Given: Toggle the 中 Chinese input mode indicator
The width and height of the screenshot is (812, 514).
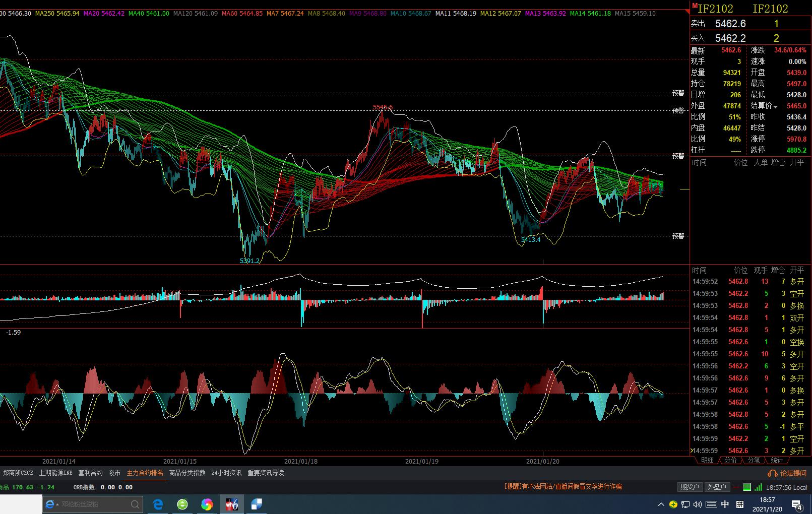Looking at the screenshot, I should [x=725, y=504].
